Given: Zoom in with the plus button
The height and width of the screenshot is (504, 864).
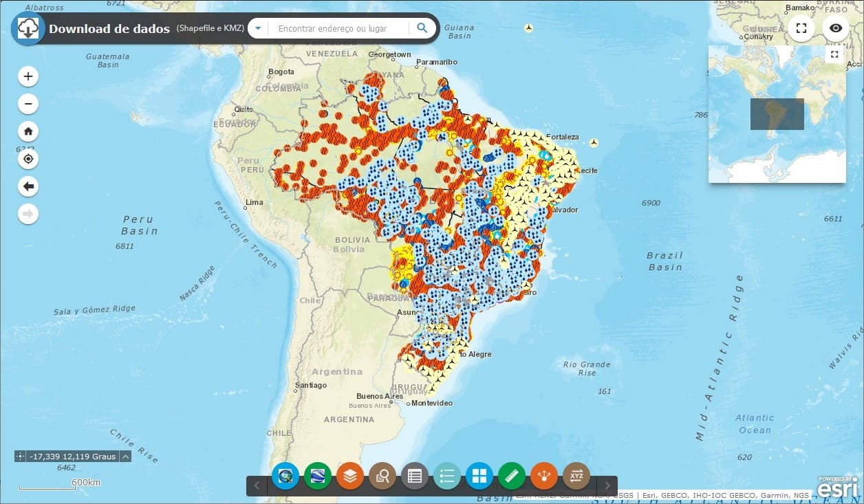Looking at the screenshot, I should pos(28,76).
